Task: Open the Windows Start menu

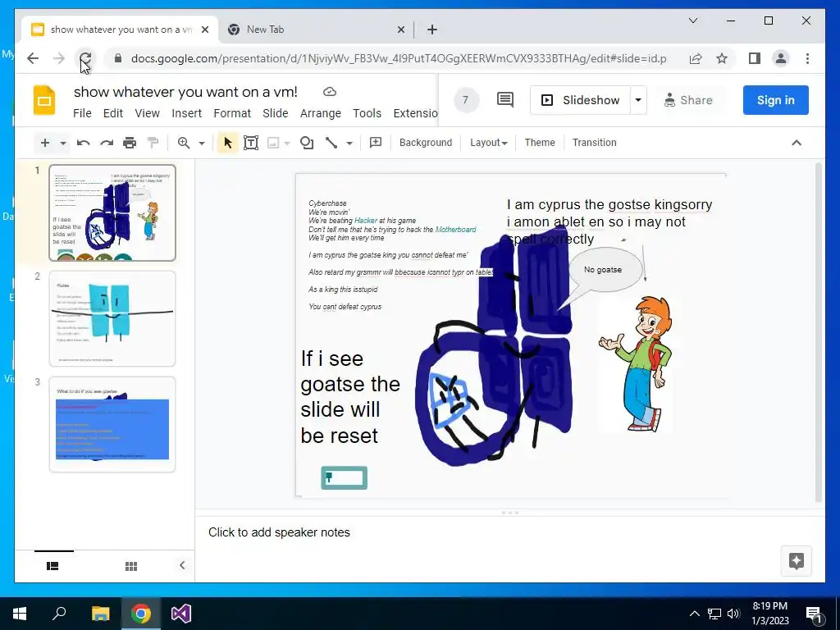Action: point(20,614)
